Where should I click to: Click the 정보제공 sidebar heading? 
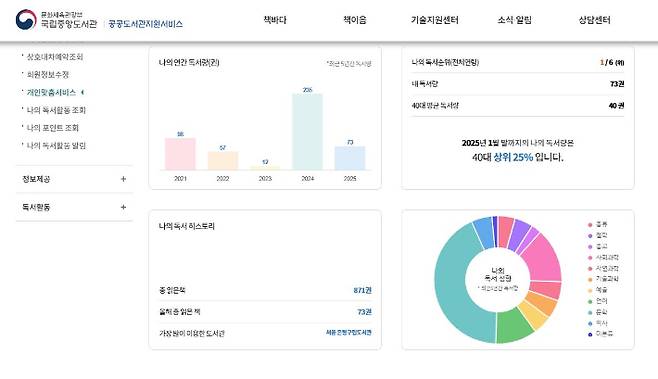[36, 179]
